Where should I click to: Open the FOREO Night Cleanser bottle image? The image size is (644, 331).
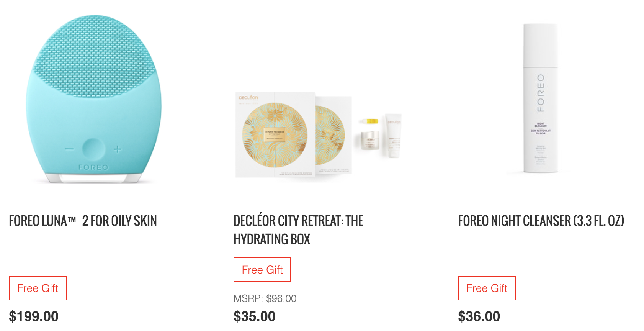tap(541, 98)
